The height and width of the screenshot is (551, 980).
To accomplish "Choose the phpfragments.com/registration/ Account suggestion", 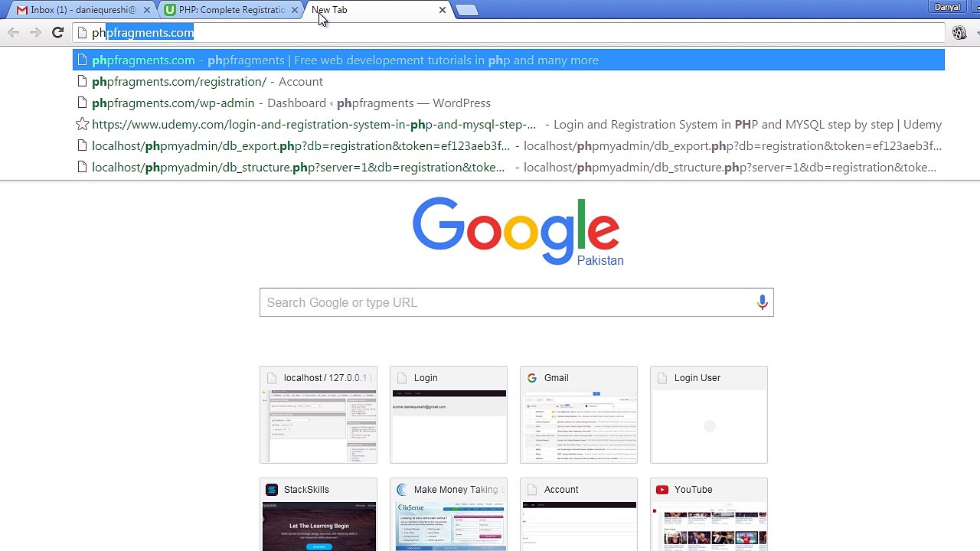I will coord(508,81).
